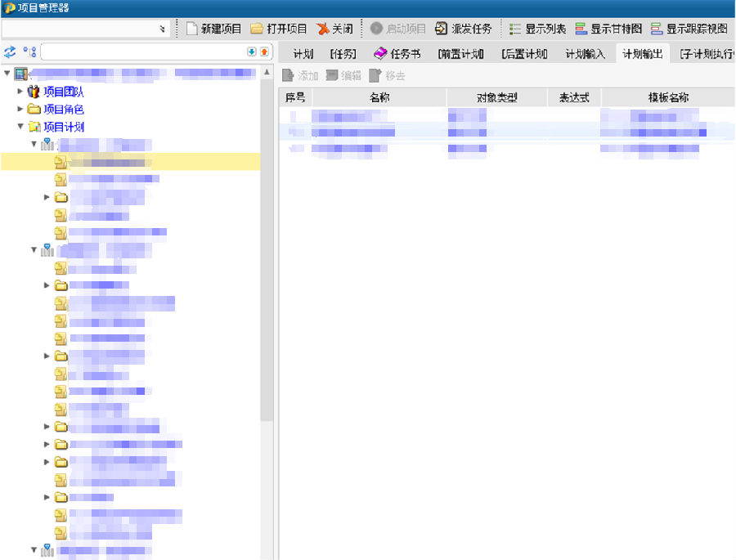Image resolution: width=736 pixels, height=560 pixels.
Task: Click the refresh arrows icon above tree
Action: (x=10, y=52)
